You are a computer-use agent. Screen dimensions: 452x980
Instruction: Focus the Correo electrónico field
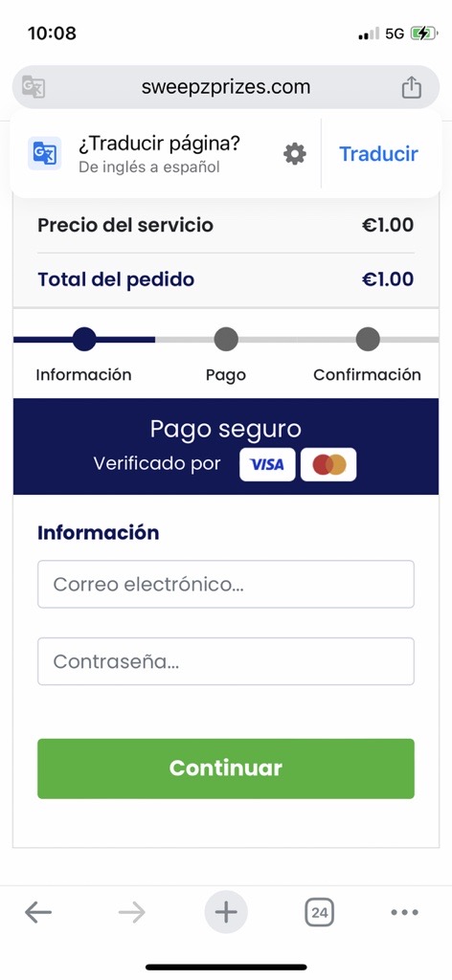coord(226,584)
